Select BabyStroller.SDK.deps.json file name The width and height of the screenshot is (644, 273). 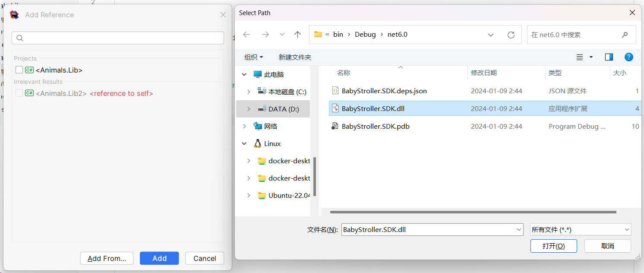click(x=384, y=91)
